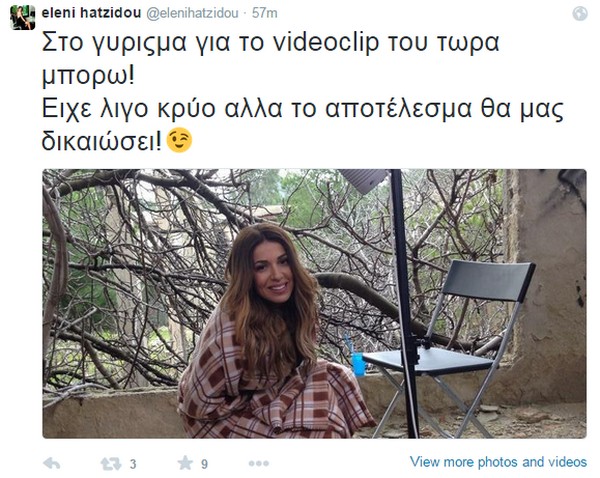Open the eleni hatzidou display name
600x478 pixels.
91,13
